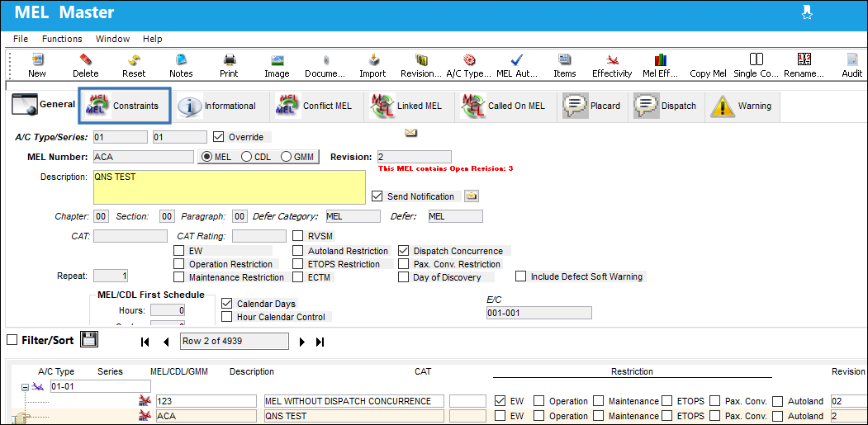Image resolution: width=868 pixels, height=425 pixels.
Task: Switch to the Constraints tab
Action: click(125, 105)
